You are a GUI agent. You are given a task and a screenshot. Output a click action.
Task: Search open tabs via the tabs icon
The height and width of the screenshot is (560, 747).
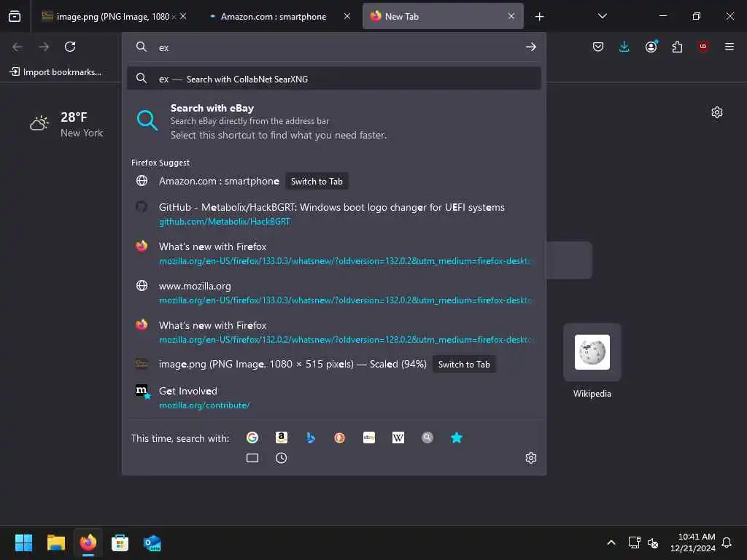(252, 458)
